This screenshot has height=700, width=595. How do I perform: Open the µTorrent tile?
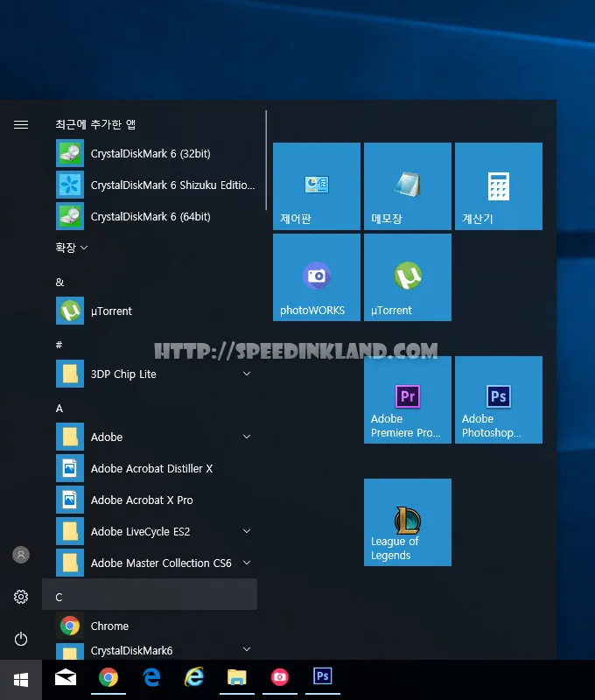tap(408, 277)
